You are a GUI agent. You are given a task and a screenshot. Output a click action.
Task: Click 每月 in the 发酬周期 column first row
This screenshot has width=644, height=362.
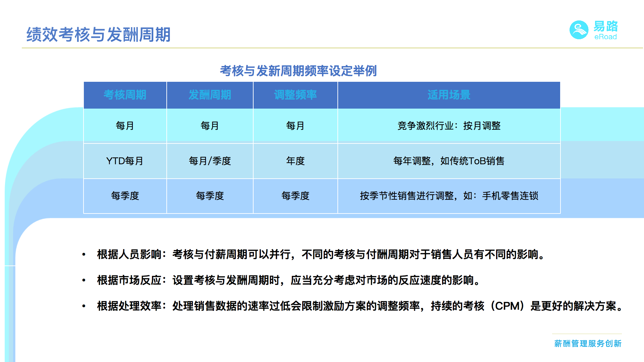pyautogui.click(x=210, y=126)
